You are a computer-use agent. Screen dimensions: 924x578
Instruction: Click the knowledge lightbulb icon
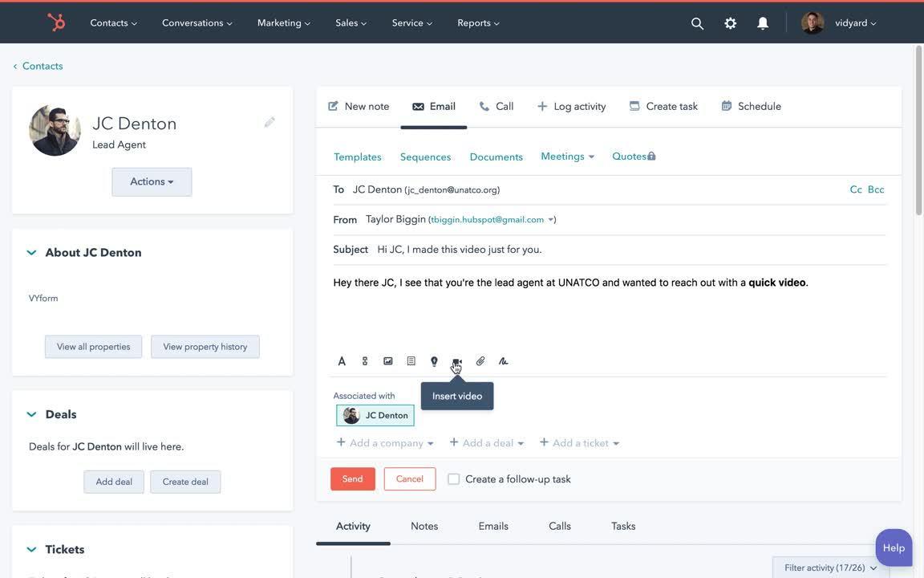tap(434, 361)
